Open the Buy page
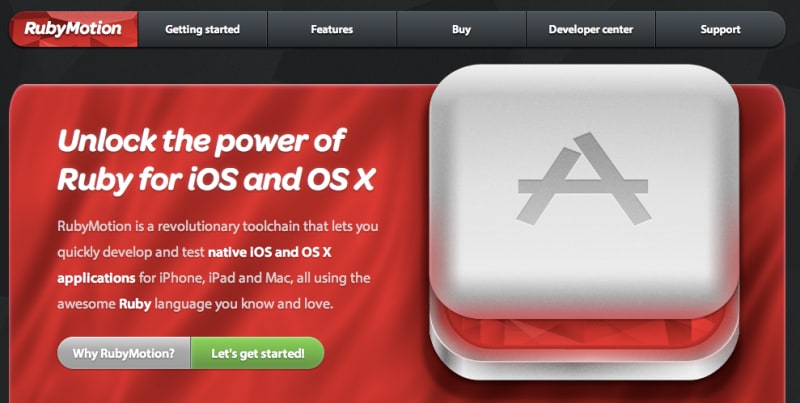Screen dimensions: 800x403 point(461,30)
